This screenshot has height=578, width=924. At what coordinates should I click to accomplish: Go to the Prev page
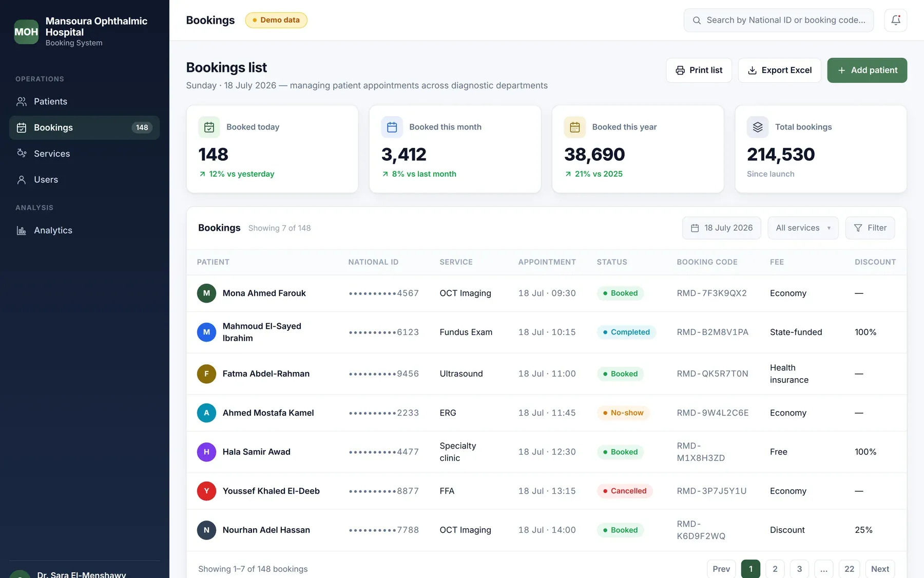point(721,569)
